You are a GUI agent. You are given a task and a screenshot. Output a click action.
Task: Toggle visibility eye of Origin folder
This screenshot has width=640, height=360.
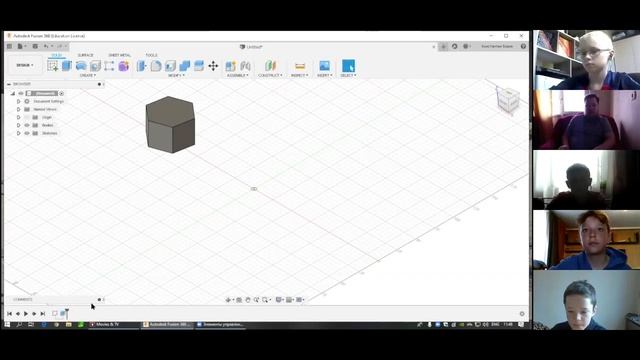coord(27,117)
